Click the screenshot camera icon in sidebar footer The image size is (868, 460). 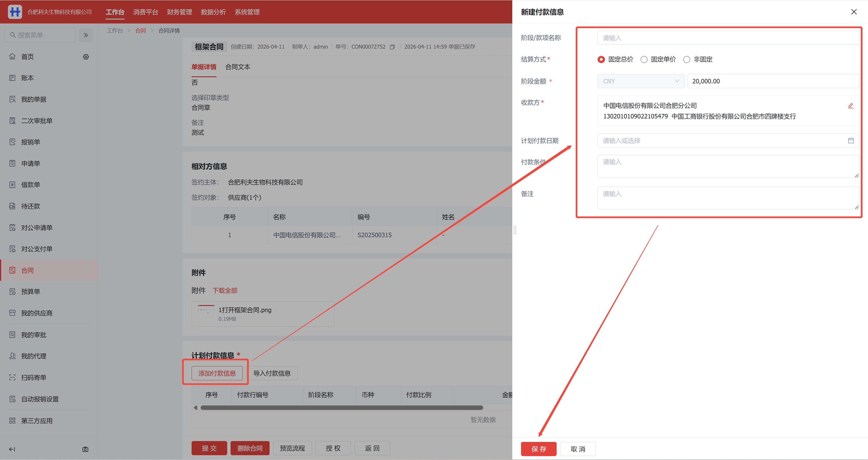point(85,449)
